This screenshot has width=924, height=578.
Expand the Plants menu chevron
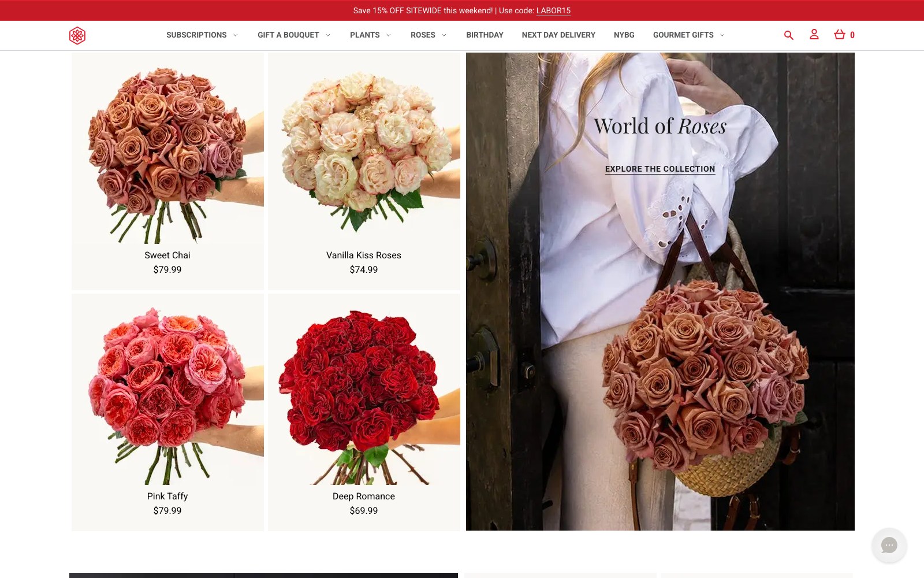389,35
